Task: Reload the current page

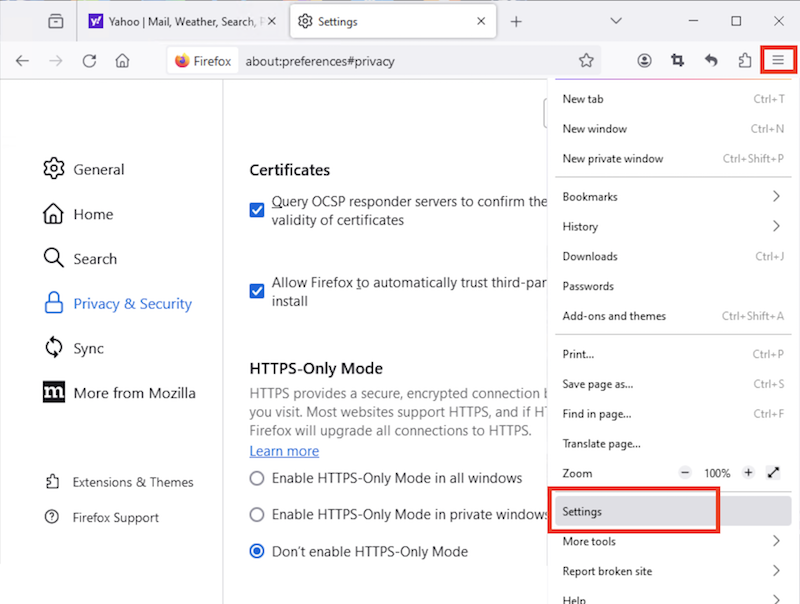Action: click(x=89, y=60)
